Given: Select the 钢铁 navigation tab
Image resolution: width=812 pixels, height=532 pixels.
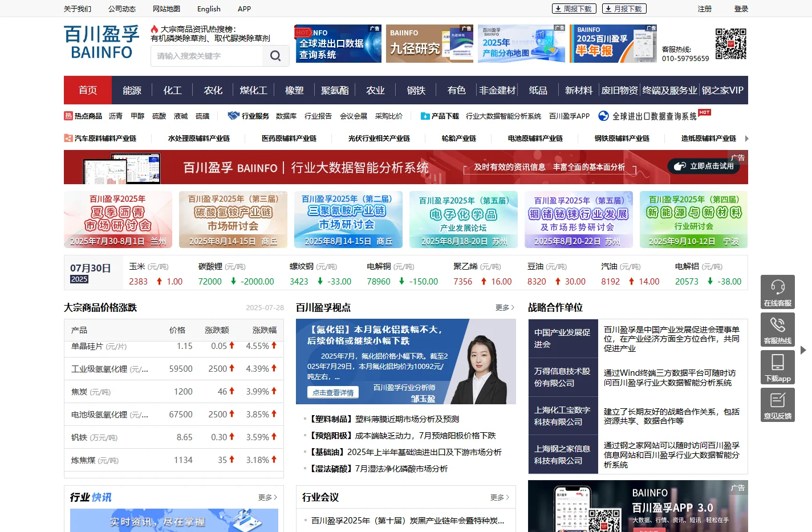Looking at the screenshot, I should point(416,90).
